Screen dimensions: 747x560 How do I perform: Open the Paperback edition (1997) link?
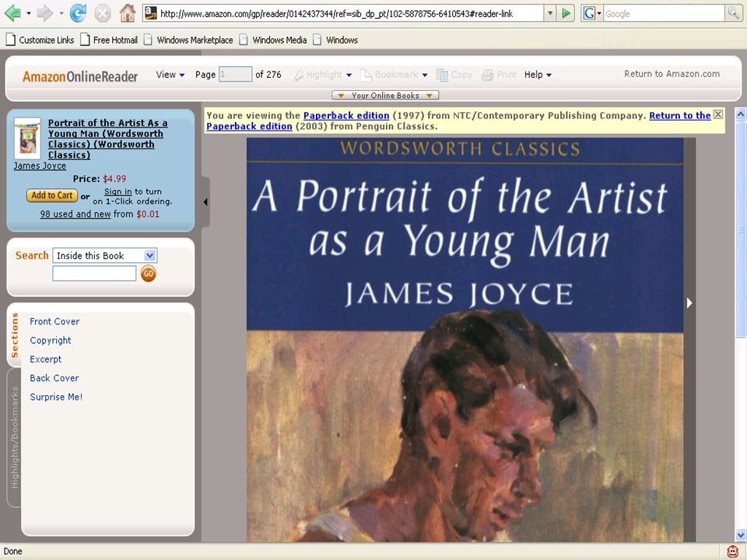[x=346, y=115]
